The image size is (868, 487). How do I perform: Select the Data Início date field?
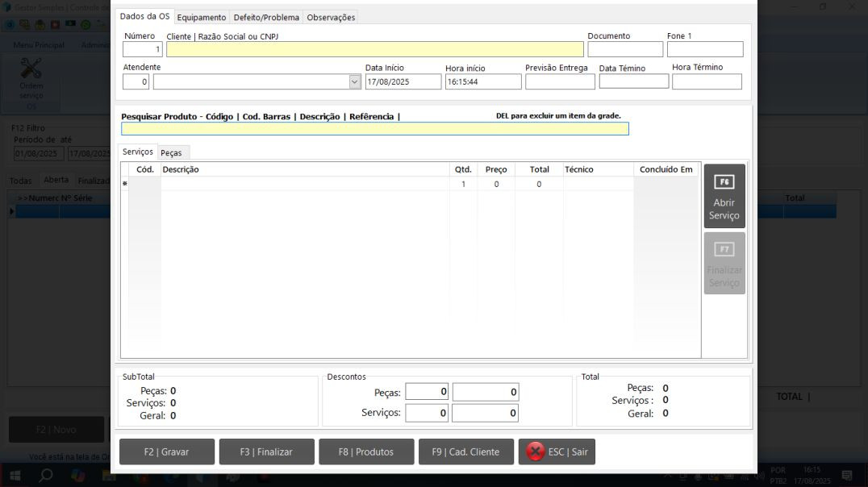click(x=403, y=81)
